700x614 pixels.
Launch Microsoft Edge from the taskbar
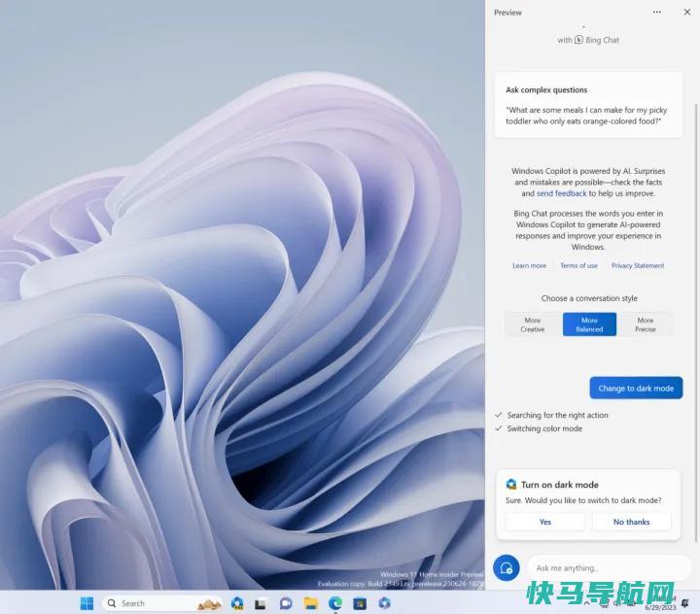point(335,603)
